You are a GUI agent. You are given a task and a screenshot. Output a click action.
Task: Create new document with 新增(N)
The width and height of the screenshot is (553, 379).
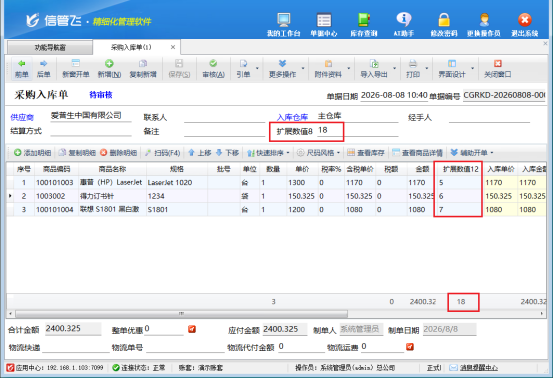click(109, 68)
